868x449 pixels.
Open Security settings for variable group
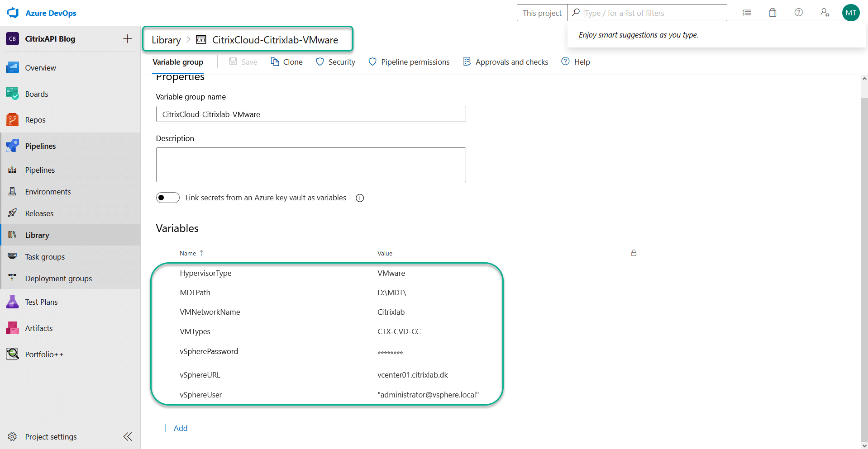(x=335, y=62)
